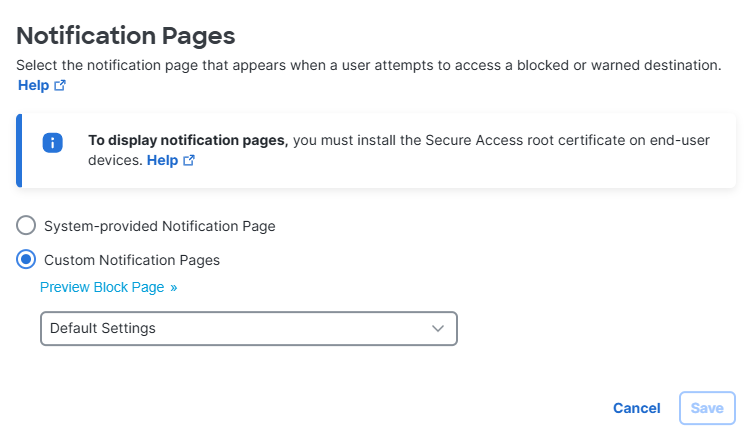Click the Custom Notification Pages label text
This screenshot has width=747, height=438.
(x=132, y=260)
